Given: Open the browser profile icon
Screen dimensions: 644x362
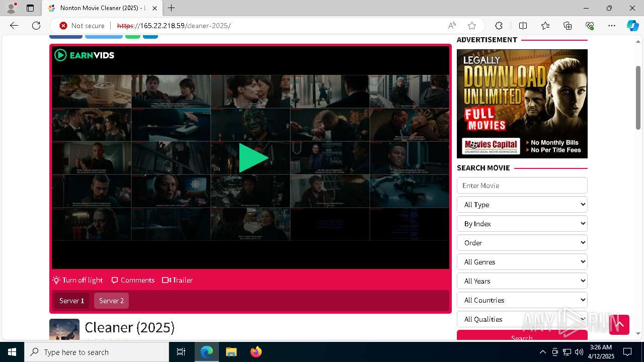Looking at the screenshot, I should coord(11,8).
